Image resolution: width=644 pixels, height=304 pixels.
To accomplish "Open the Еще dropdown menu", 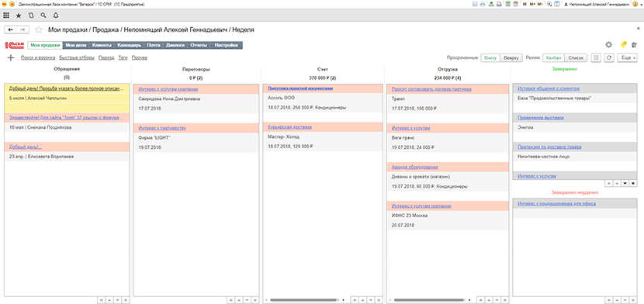I will coord(628,58).
